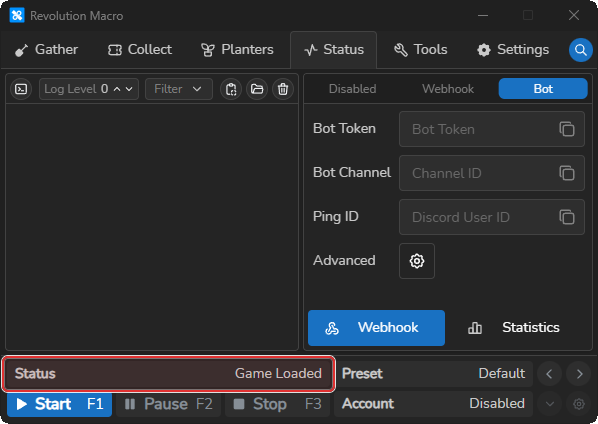Copy the Bot Token field icon
This screenshot has height=424, width=598.
coord(567,129)
